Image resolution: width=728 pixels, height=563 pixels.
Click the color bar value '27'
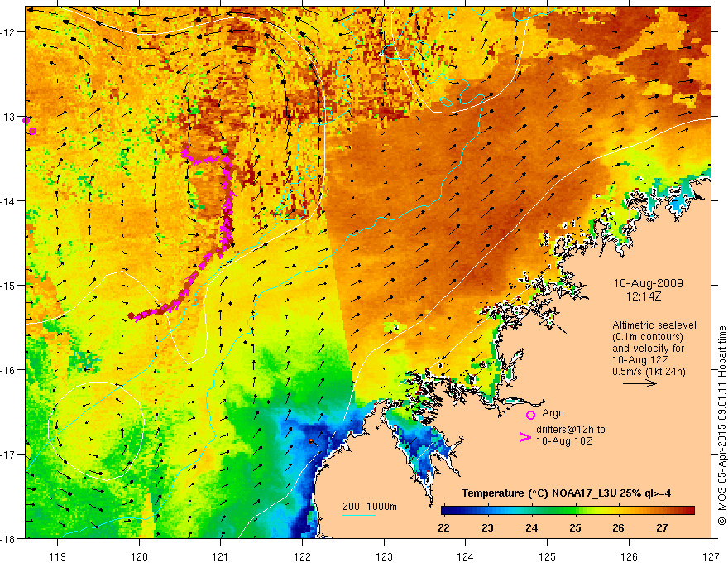tap(662, 527)
